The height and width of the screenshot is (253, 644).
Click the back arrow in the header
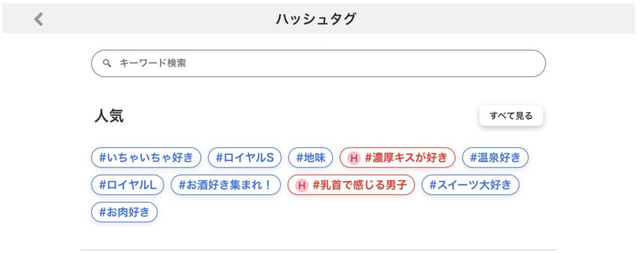pos(38,20)
